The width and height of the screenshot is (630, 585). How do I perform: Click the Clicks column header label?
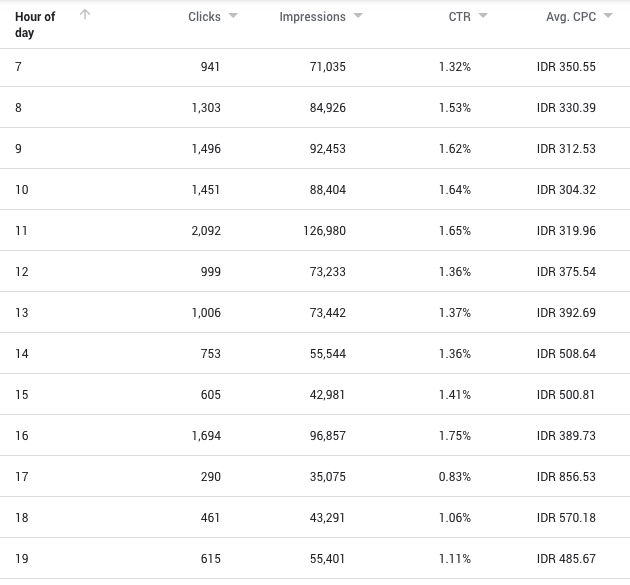205,16
